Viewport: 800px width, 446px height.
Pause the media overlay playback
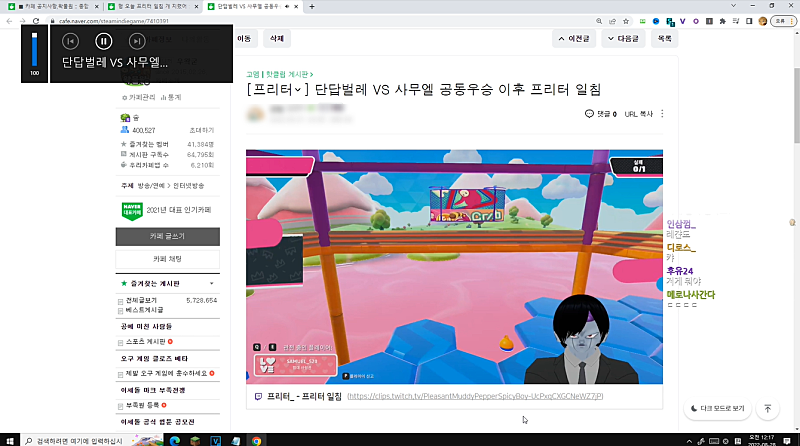coord(104,41)
